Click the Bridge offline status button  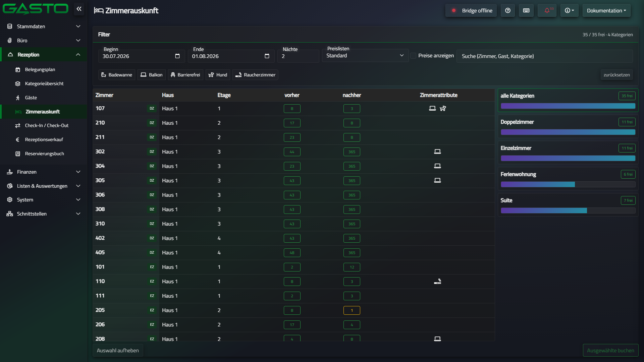(471, 10)
